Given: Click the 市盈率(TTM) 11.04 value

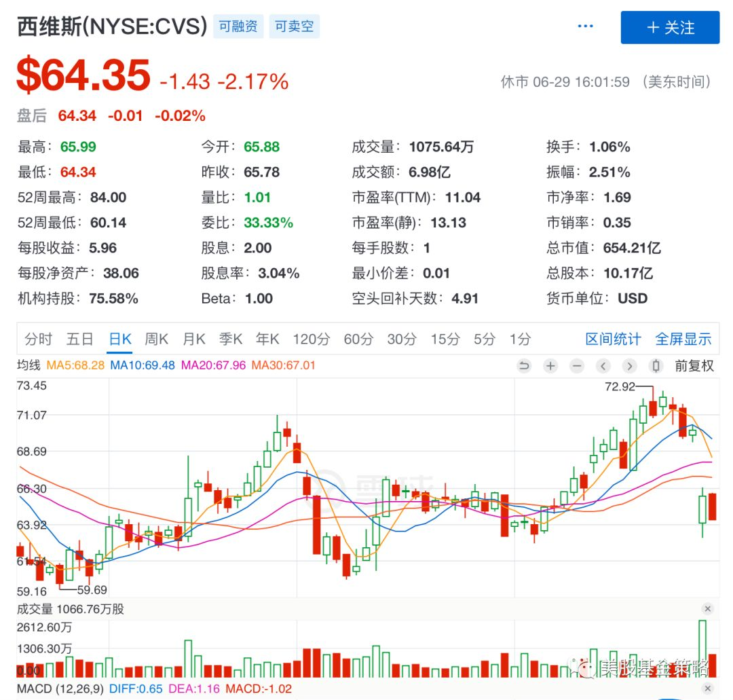Looking at the screenshot, I should 463,198.
